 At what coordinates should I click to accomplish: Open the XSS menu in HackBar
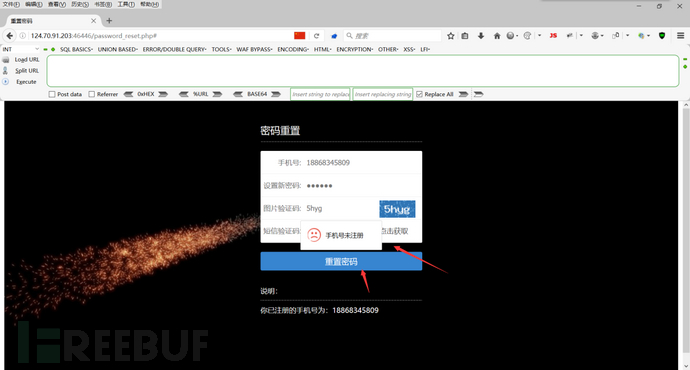point(409,49)
